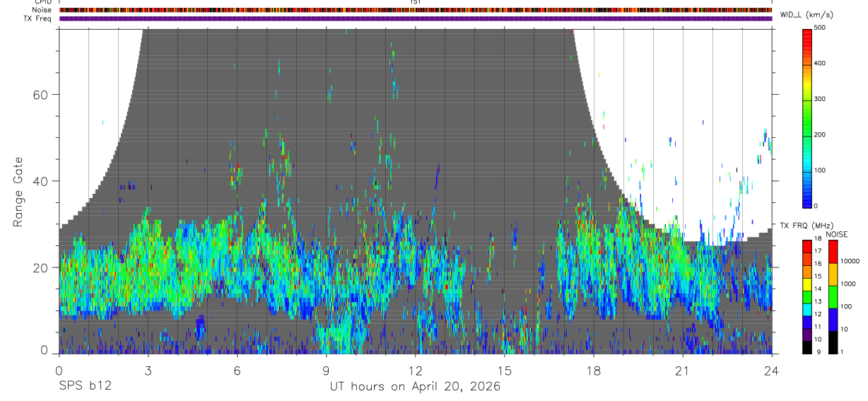Click the '6' tick on UT hours axis
The image size is (868, 401).
pyautogui.click(x=237, y=371)
